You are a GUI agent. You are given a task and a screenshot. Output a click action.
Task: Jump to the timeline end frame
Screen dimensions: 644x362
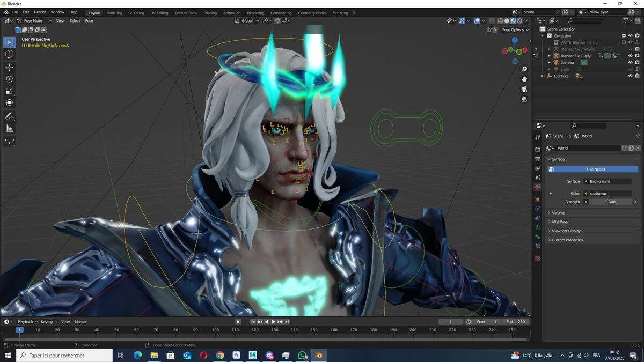coord(288,322)
